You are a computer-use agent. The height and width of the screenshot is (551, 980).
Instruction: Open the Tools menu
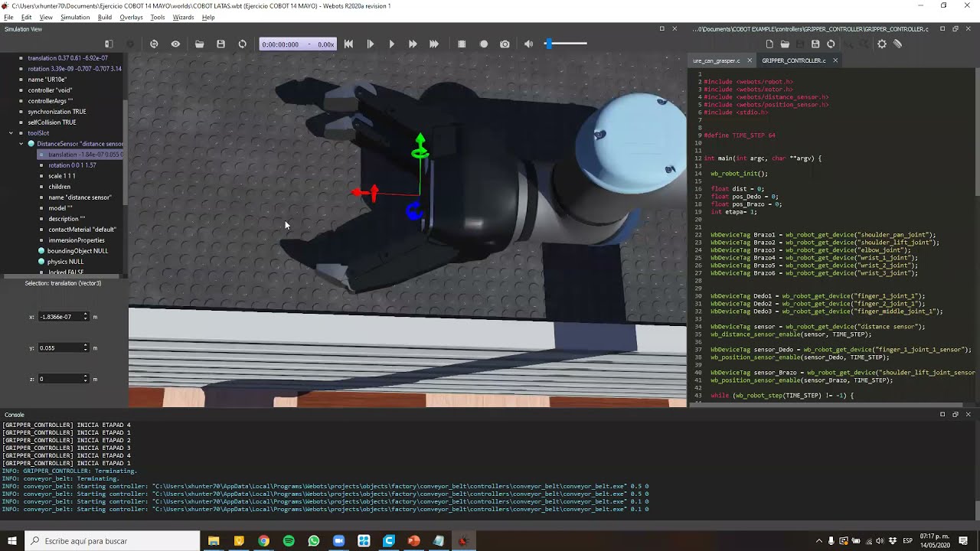point(158,17)
